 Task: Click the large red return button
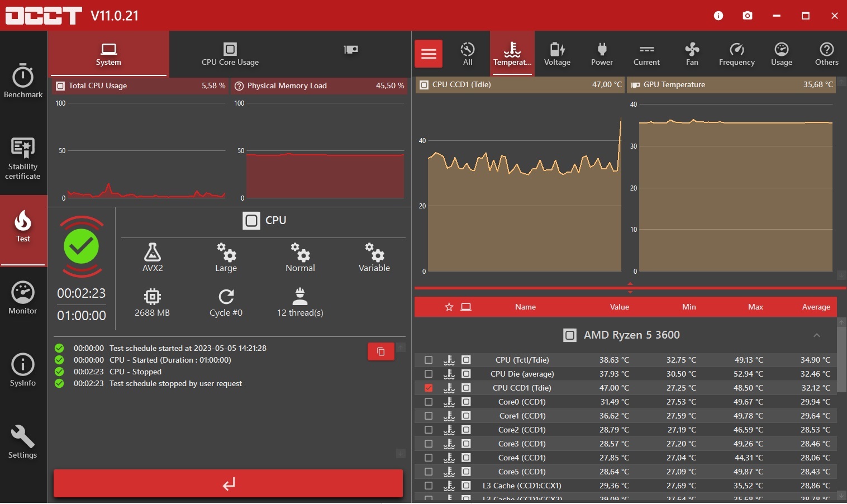click(x=228, y=483)
